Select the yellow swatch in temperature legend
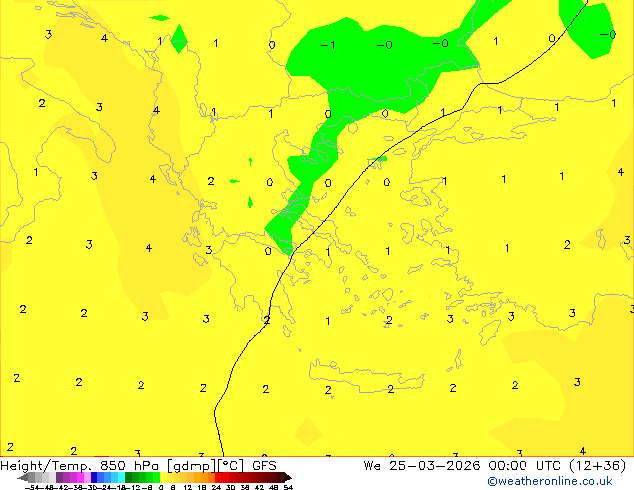 point(163,477)
